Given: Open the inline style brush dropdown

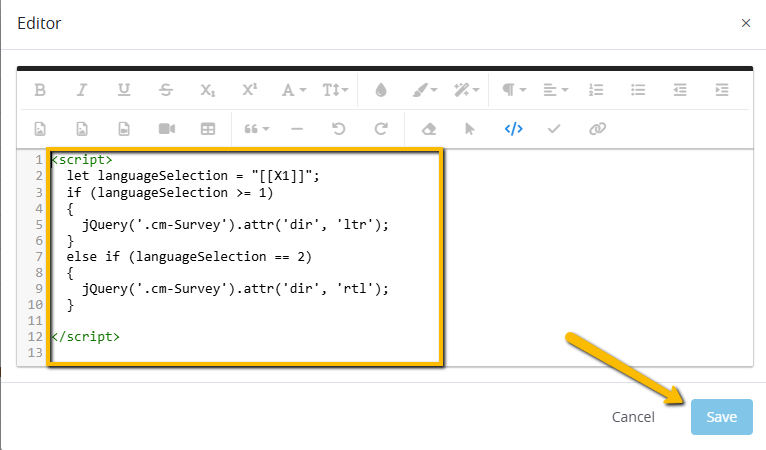Looking at the screenshot, I should pos(425,90).
